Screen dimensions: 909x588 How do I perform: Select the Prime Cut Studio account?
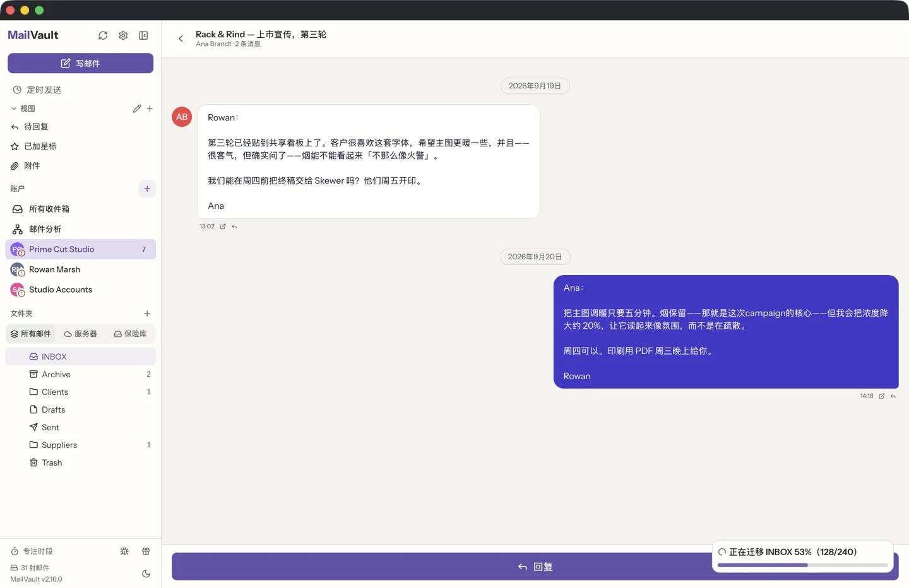(x=81, y=249)
